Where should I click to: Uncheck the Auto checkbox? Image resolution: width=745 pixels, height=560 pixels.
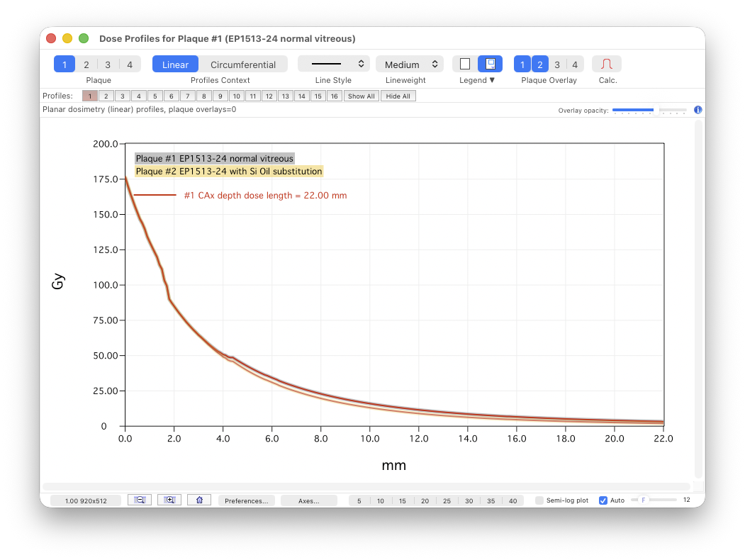[603, 500]
